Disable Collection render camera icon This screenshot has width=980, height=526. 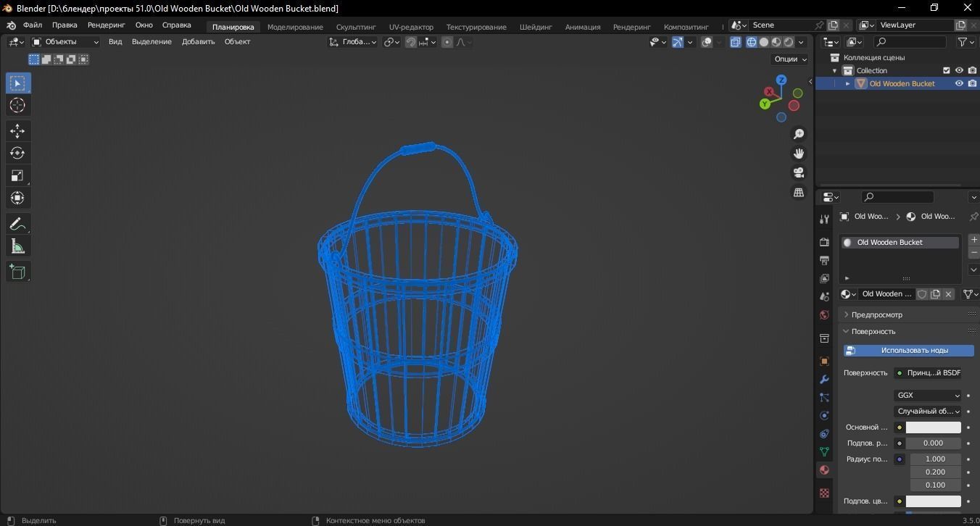(x=972, y=70)
